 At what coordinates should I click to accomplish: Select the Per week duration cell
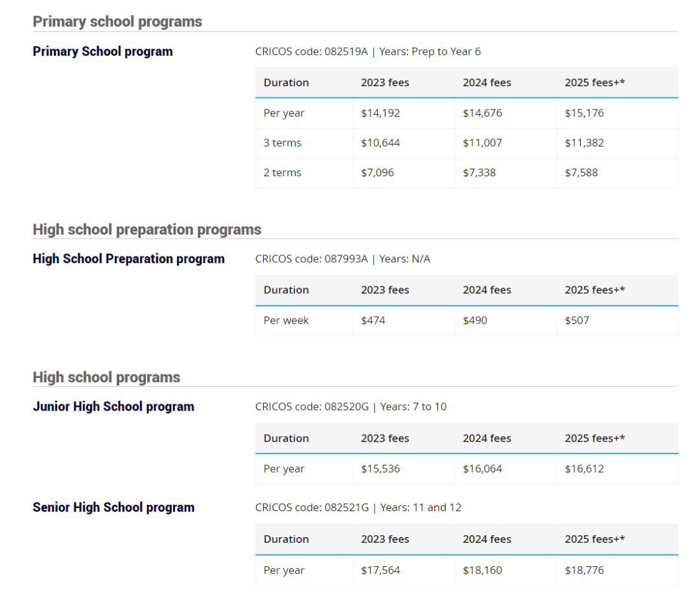tap(286, 320)
